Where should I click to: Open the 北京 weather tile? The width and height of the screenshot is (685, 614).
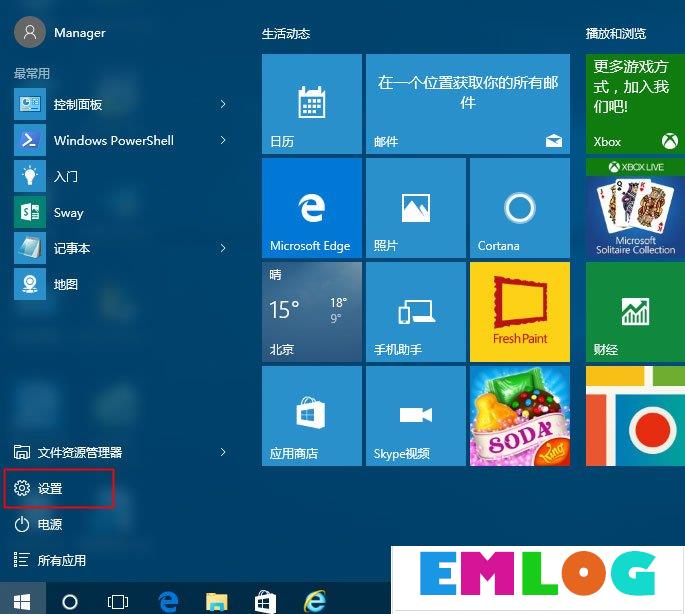coord(311,312)
